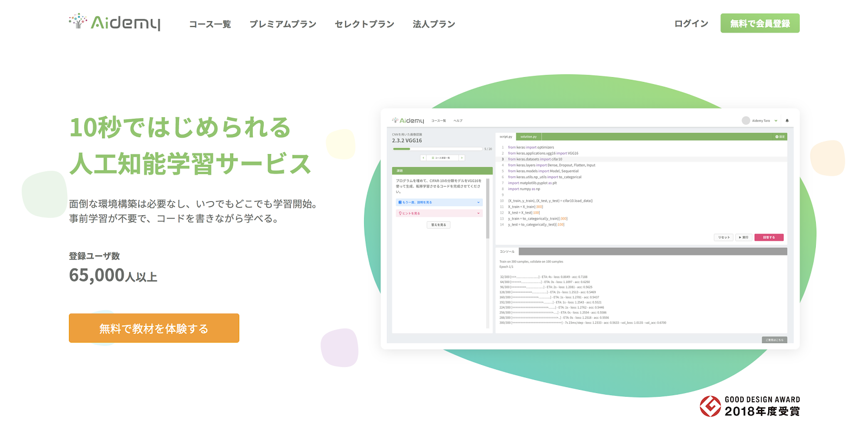Submit with the pink 回答する button

coord(769,237)
